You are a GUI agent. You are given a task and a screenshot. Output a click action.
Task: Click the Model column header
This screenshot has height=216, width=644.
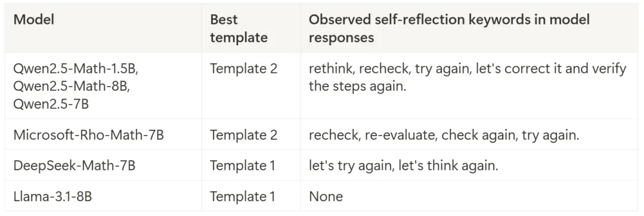point(33,20)
